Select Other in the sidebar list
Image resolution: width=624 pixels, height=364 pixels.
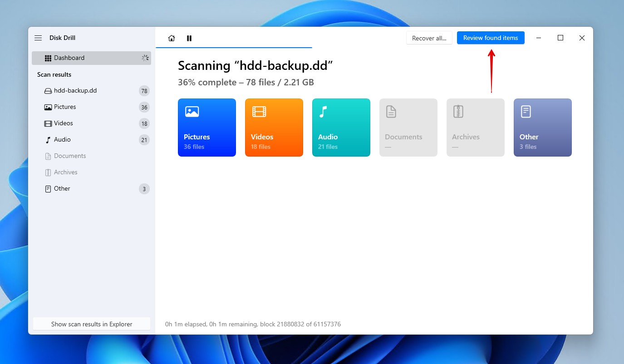tap(62, 189)
